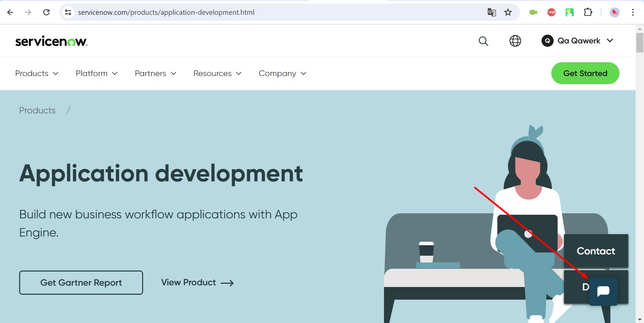Click the green Get Started button
Image resolution: width=644 pixels, height=323 pixels.
[x=585, y=73]
